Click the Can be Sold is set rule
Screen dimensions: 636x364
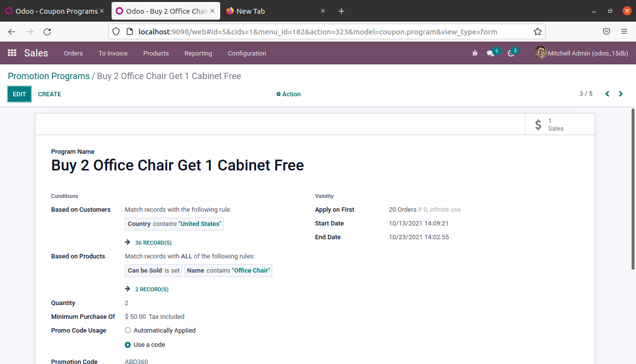[154, 271]
